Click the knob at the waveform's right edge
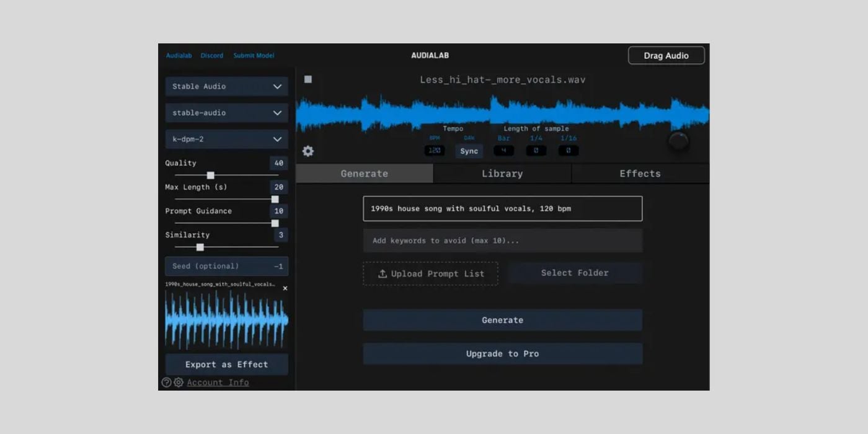 [x=680, y=141]
